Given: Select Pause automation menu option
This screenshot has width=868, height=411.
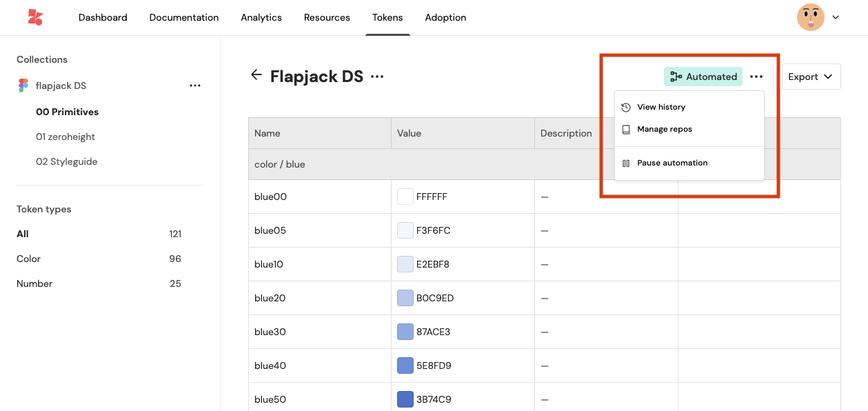Looking at the screenshot, I should click(672, 163).
